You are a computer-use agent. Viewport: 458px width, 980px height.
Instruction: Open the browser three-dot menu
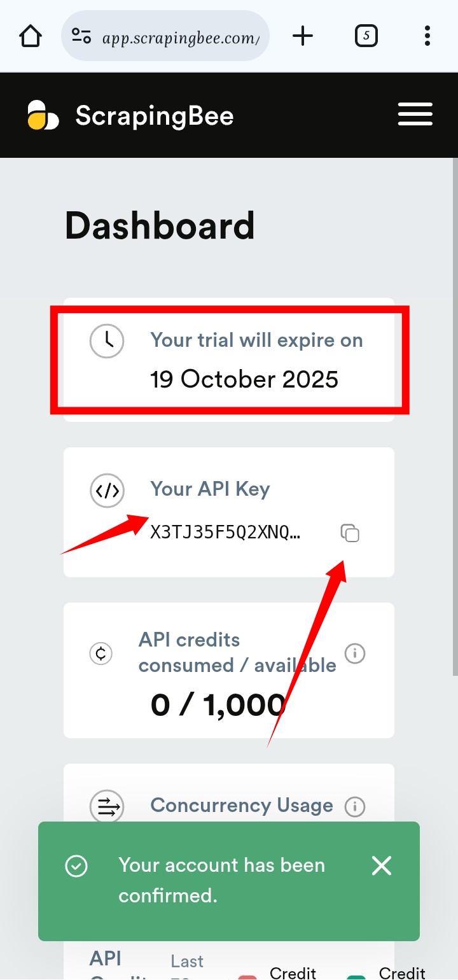(427, 36)
